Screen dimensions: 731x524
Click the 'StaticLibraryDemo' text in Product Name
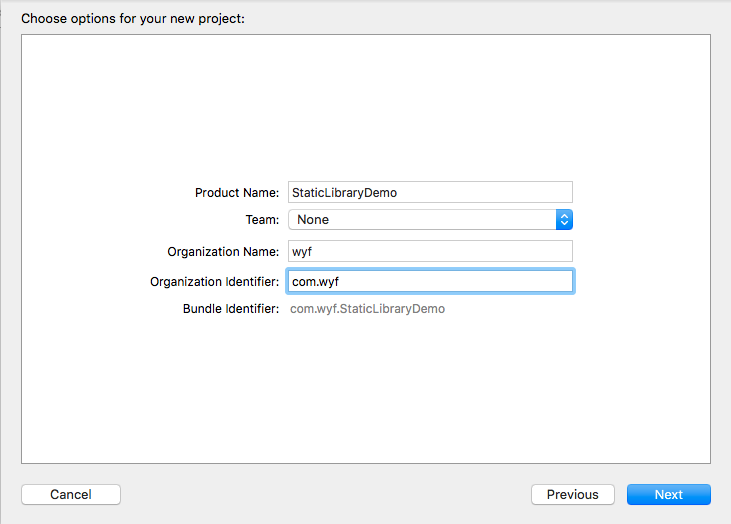point(344,192)
